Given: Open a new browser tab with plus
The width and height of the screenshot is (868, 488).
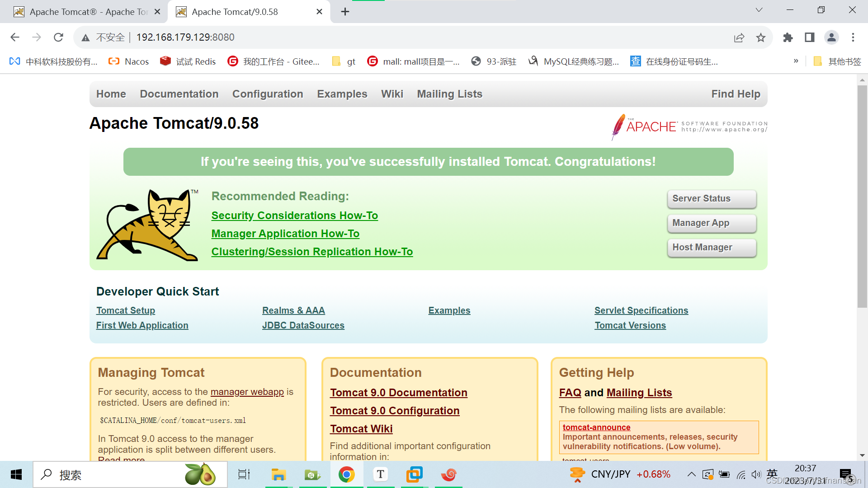Looking at the screenshot, I should tap(345, 12).
